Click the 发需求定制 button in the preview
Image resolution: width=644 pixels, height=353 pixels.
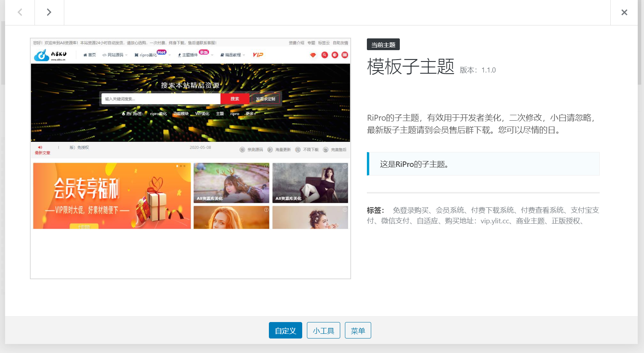click(x=266, y=99)
